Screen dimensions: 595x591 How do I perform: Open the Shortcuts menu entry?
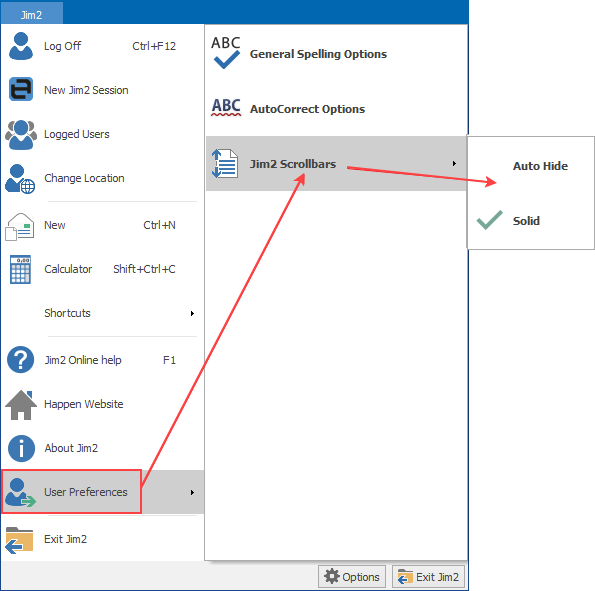coord(102,313)
